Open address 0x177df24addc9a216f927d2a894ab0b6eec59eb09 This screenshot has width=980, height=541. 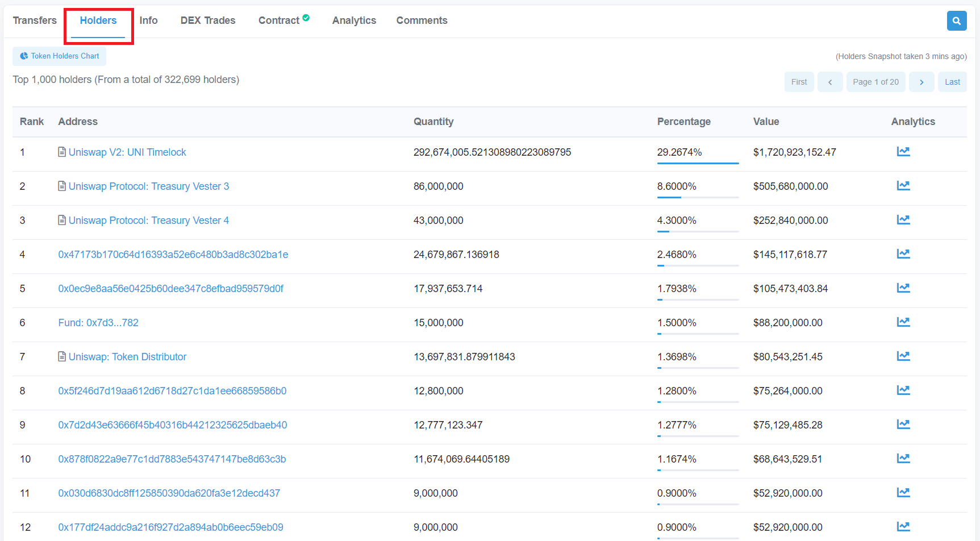170,527
